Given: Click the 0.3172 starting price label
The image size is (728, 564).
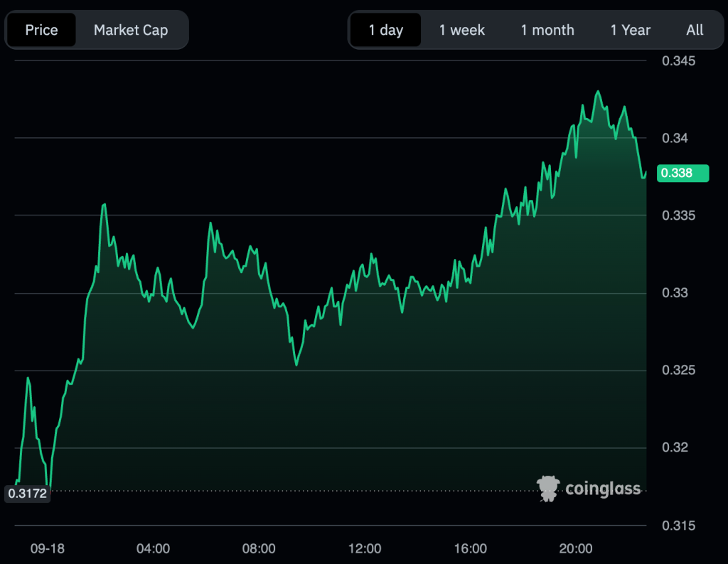Looking at the screenshot, I should click(x=27, y=492).
